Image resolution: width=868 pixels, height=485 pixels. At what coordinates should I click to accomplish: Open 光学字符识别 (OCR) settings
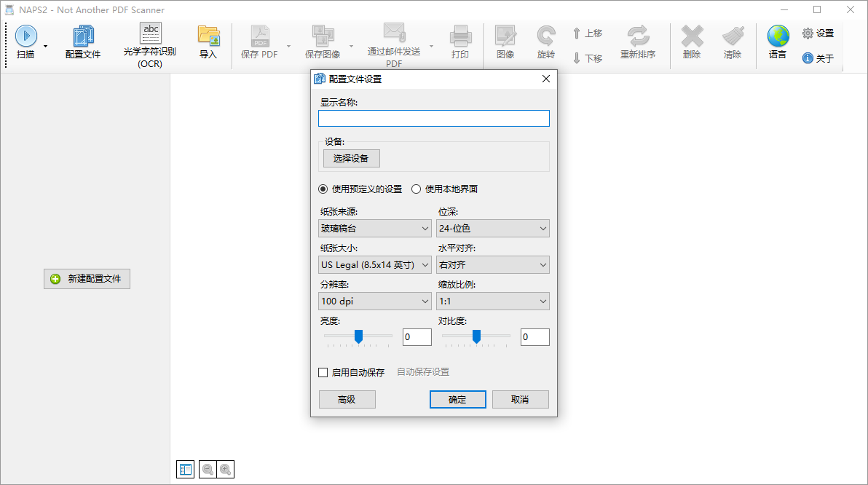point(150,45)
